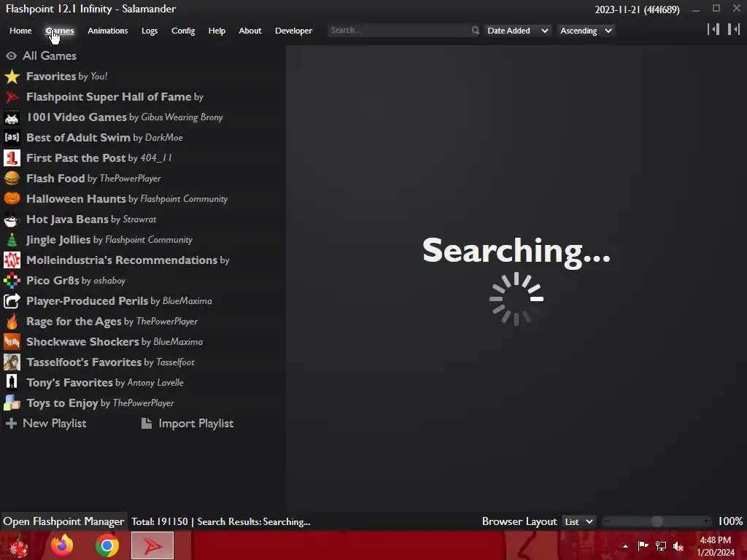Open the Help tab
The width and height of the screenshot is (747, 560).
coord(217,31)
